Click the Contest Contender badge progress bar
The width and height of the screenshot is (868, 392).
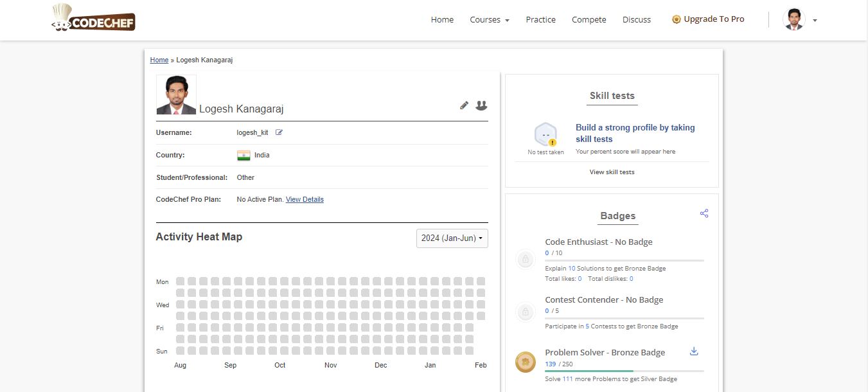(x=624, y=318)
